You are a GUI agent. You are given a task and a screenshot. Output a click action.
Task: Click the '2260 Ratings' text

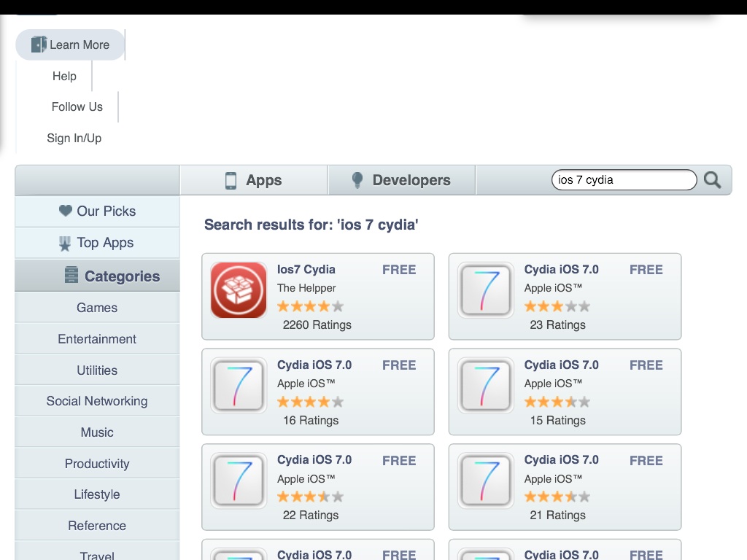point(317,324)
